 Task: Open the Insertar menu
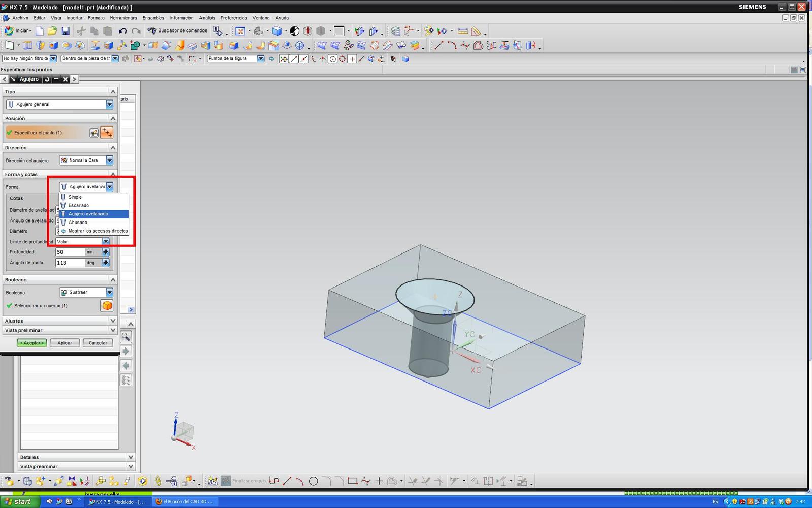(75, 18)
